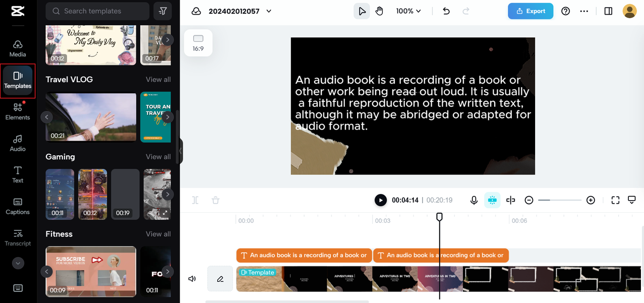
Task: Open the user profile avatar
Action: (629, 11)
